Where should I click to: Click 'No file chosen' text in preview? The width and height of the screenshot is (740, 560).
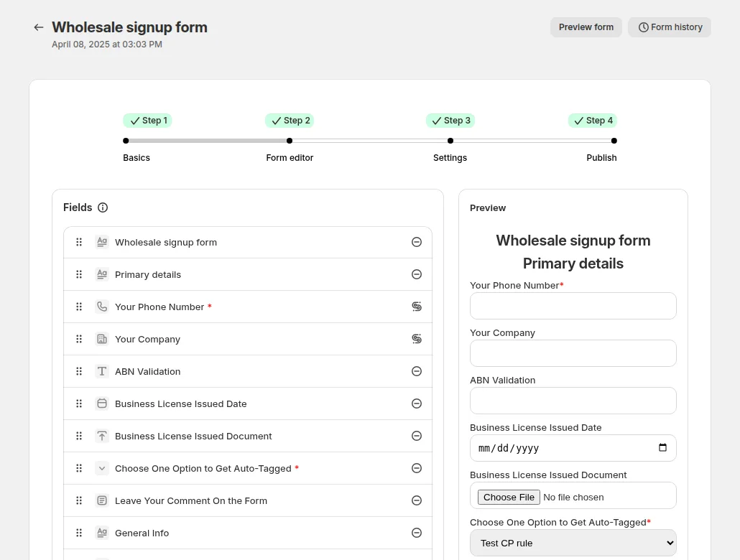coord(573,498)
